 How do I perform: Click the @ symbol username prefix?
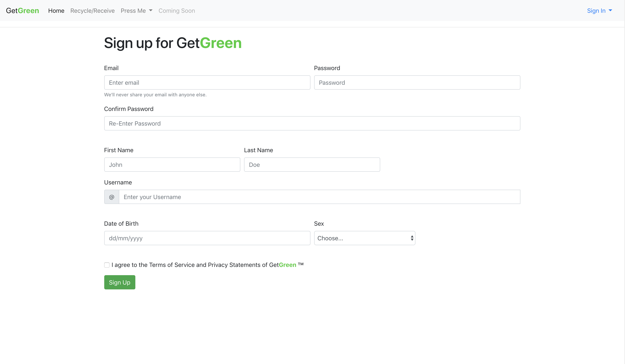pos(112,197)
